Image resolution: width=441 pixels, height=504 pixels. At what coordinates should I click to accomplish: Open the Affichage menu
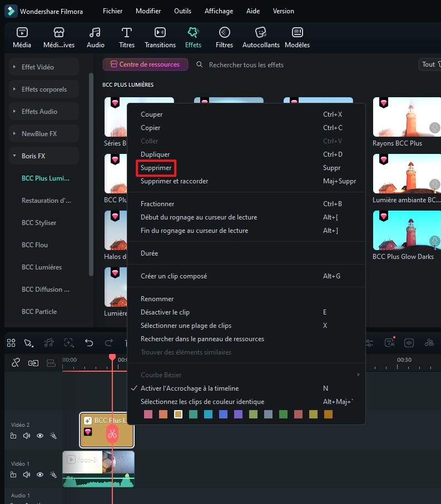click(x=219, y=11)
